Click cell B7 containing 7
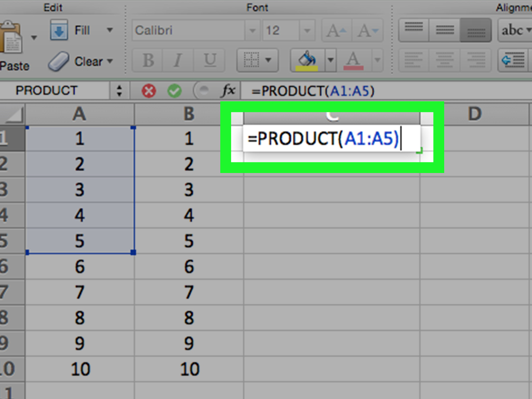Screen dimensions: 532x399 point(189,292)
